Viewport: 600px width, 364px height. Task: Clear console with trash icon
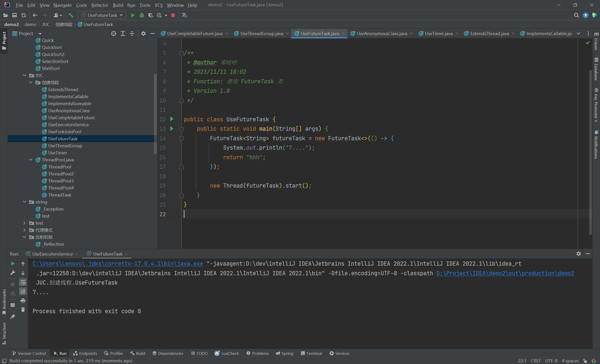pyautogui.click(x=23, y=309)
